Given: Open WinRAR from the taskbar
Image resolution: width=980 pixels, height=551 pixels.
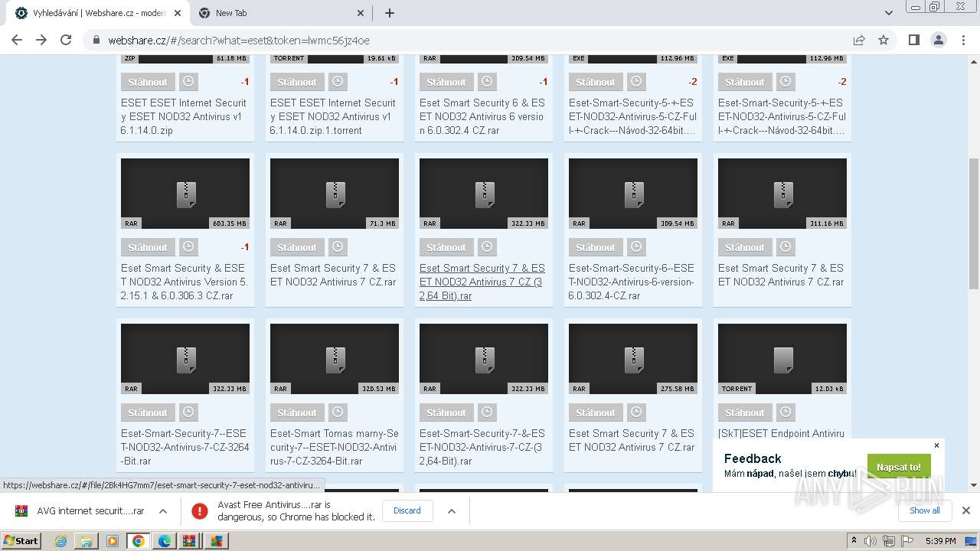Looking at the screenshot, I should (189, 541).
